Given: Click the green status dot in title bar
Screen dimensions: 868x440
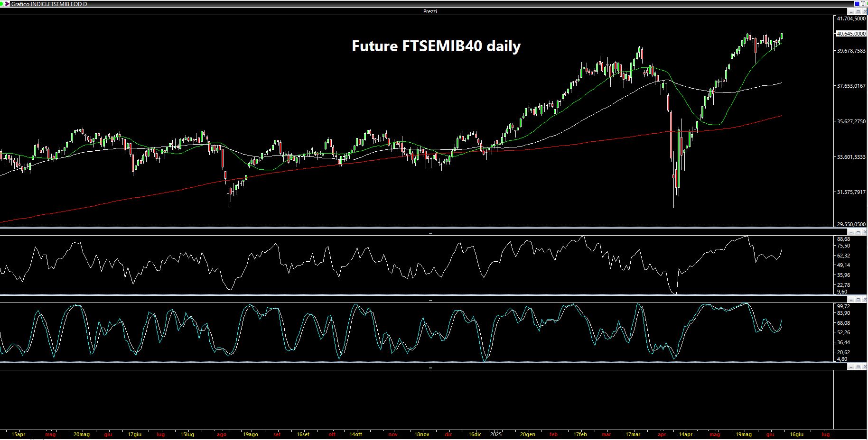Looking at the screenshot, I should (x=1, y=4).
